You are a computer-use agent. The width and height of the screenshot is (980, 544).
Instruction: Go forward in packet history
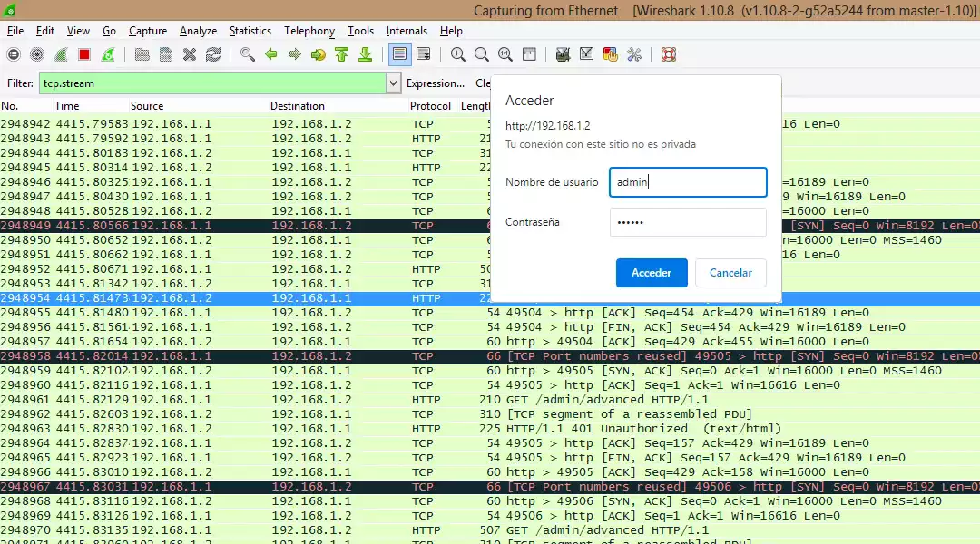pyautogui.click(x=295, y=55)
